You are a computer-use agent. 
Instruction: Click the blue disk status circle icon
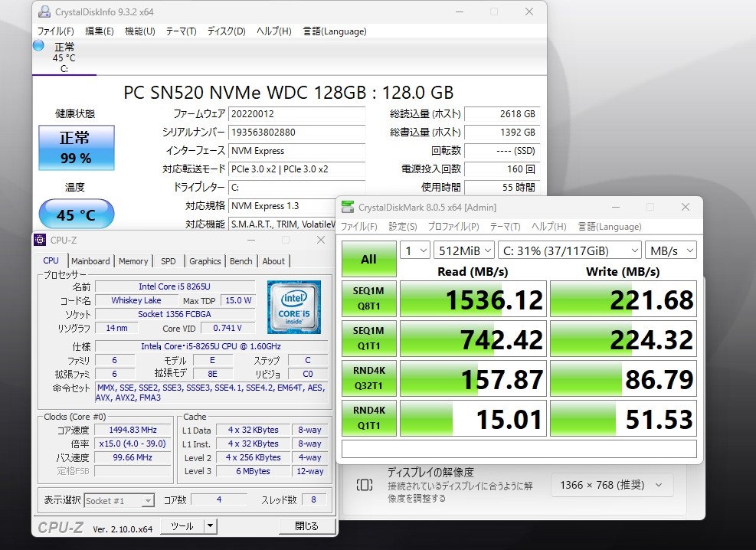[38, 46]
